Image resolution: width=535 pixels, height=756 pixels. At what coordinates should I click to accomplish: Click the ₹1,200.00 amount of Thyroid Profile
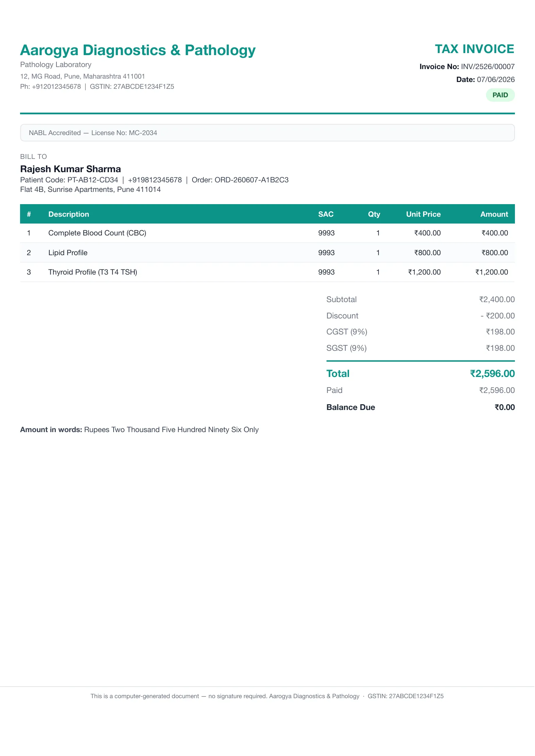pyautogui.click(x=491, y=272)
